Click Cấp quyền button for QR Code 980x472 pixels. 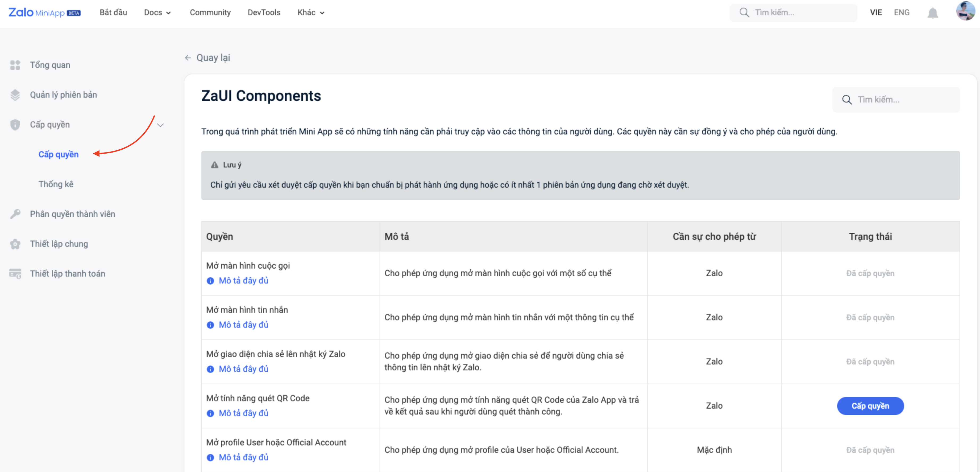[x=870, y=406]
